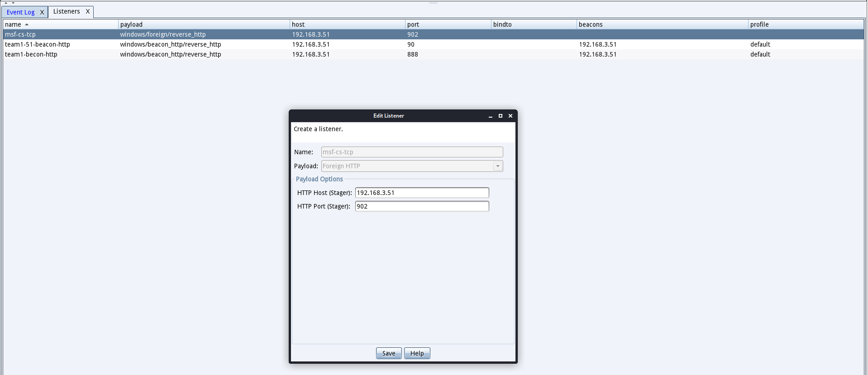Close the Edit Listener dialog

[510, 116]
